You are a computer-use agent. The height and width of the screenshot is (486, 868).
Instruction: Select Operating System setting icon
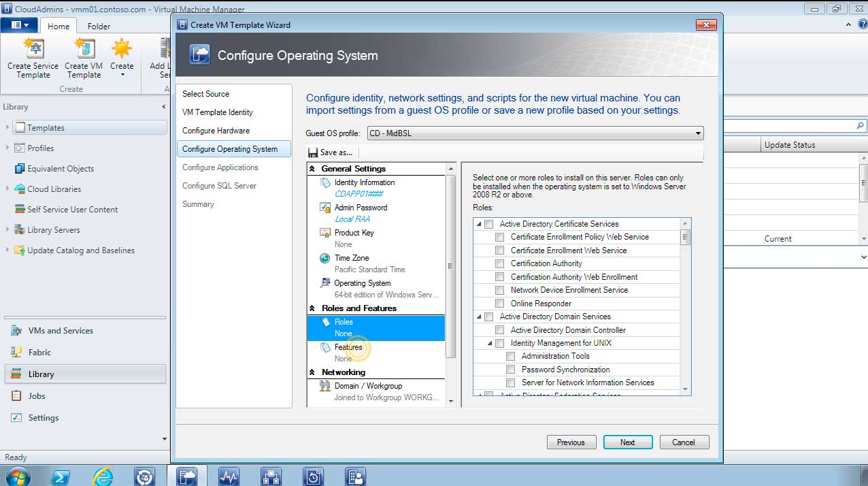click(x=325, y=283)
